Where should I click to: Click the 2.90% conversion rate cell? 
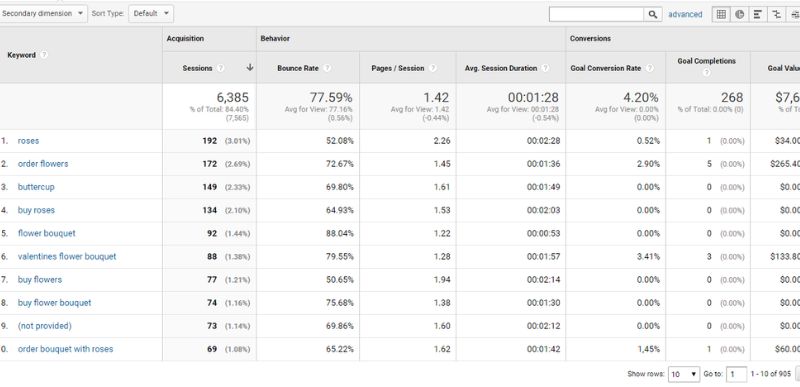[x=648, y=164]
